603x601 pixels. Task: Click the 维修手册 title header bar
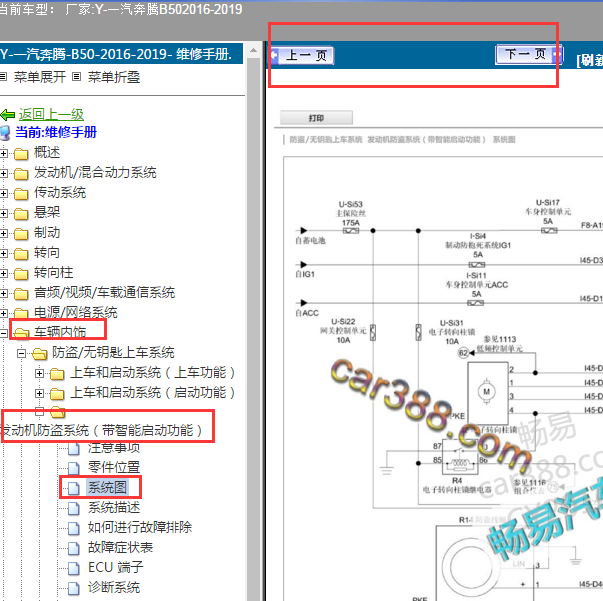[121, 54]
